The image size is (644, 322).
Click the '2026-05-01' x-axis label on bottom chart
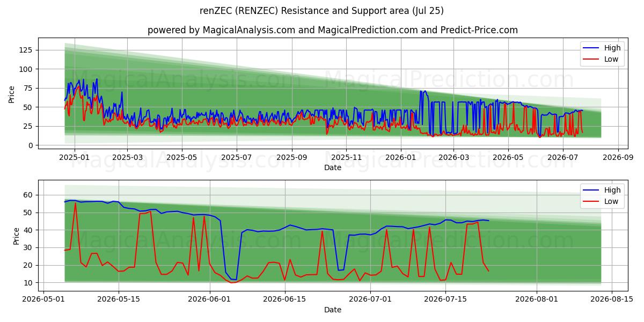[43, 300]
